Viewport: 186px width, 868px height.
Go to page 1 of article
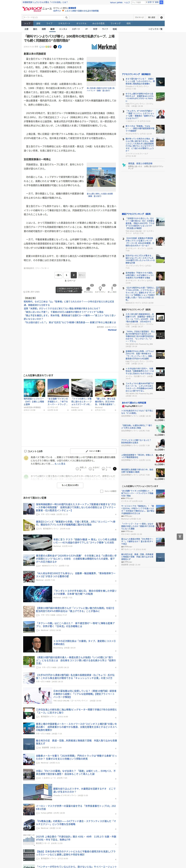[x=66, y=275]
